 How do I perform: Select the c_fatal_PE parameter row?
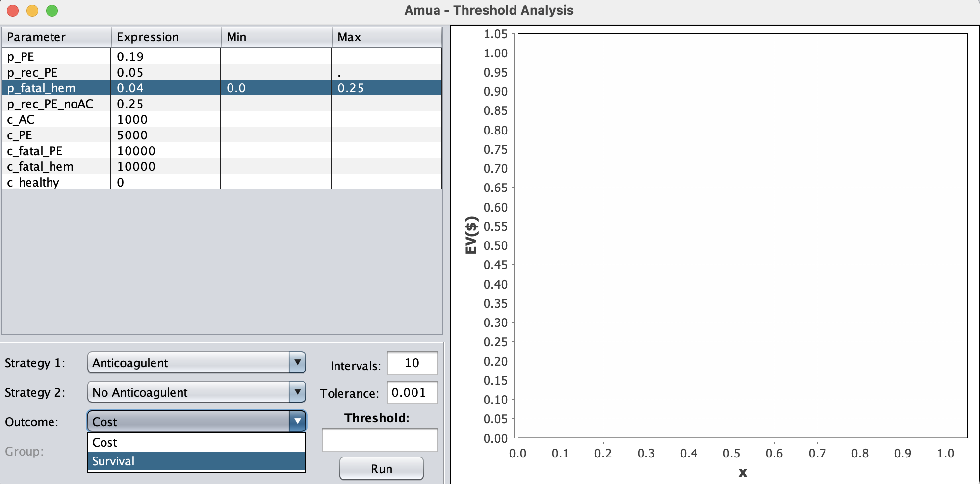(56, 151)
